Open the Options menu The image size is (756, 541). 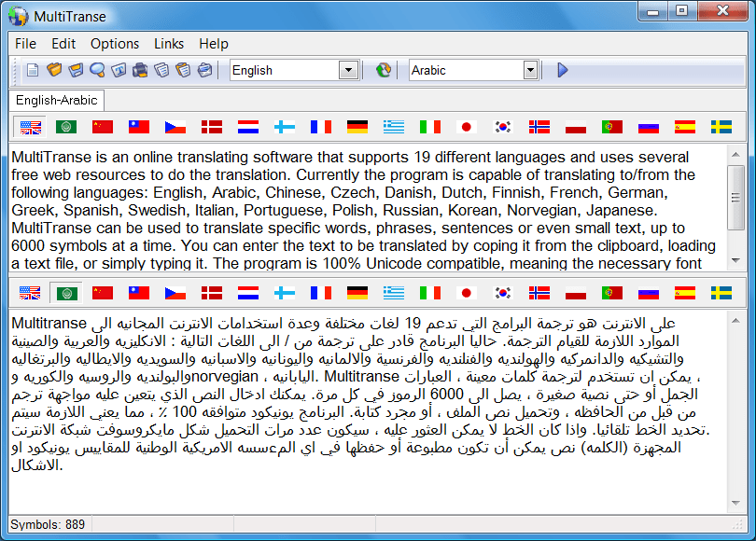click(115, 44)
